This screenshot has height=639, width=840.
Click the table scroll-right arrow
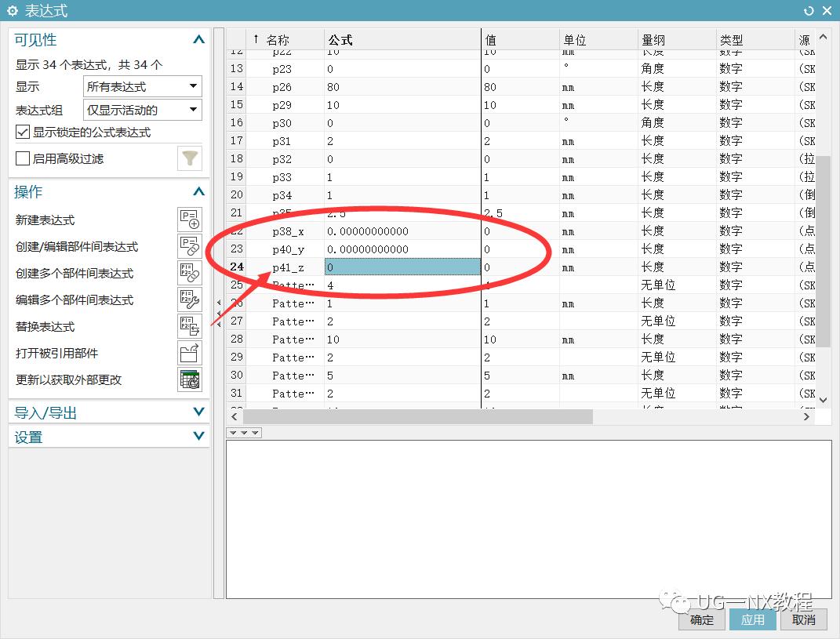806,416
